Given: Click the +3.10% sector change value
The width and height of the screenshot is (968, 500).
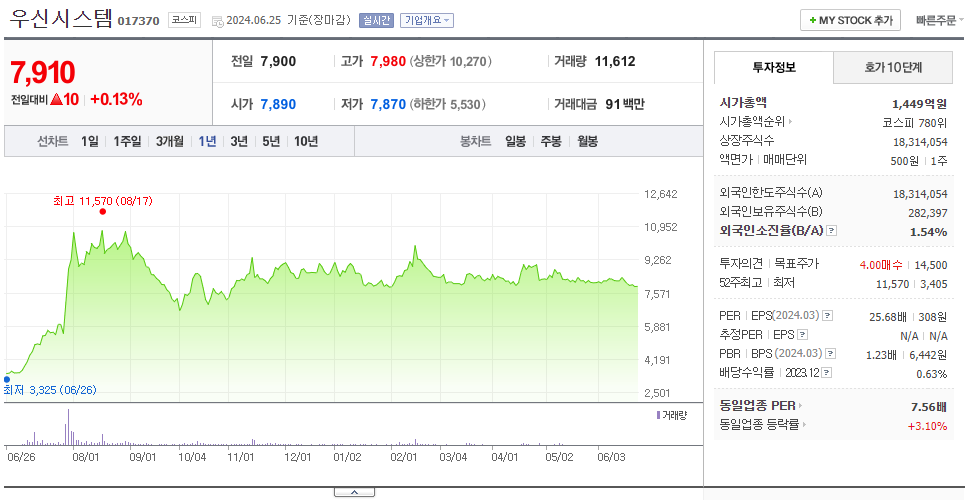Looking at the screenshot, I should (x=927, y=426).
